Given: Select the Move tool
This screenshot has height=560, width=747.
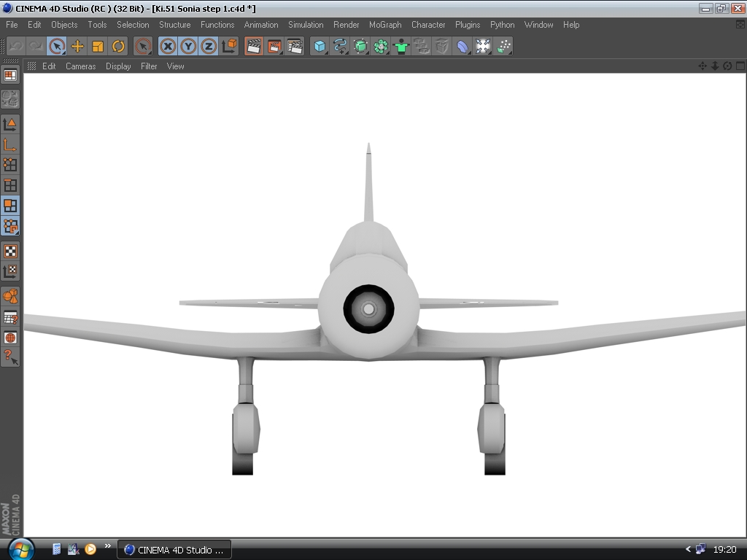Looking at the screenshot, I should pos(77,47).
